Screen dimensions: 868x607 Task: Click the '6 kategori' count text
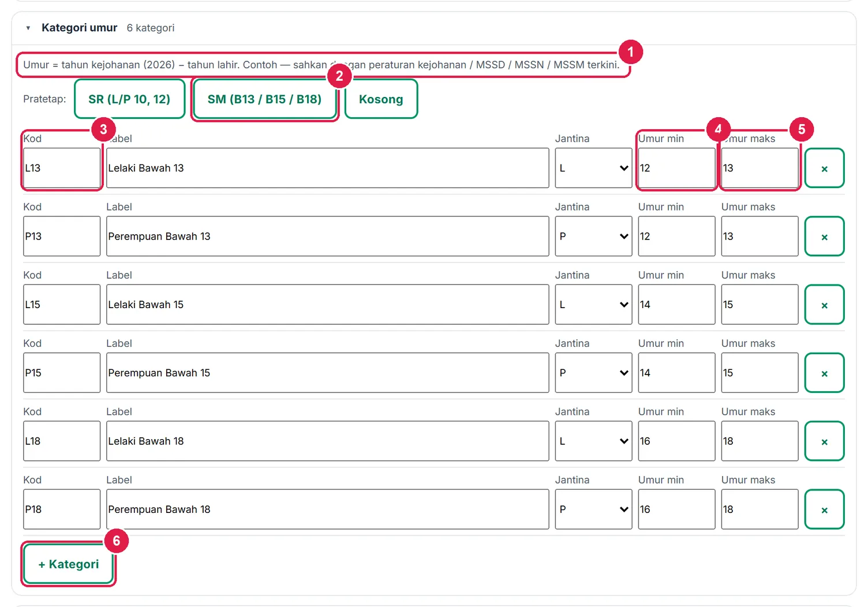pyautogui.click(x=151, y=28)
